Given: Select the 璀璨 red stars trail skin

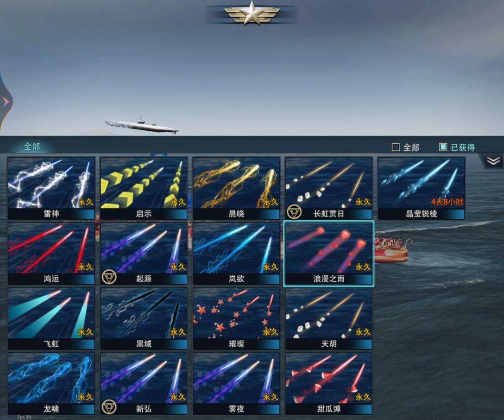Looking at the screenshot, I should (x=236, y=318).
